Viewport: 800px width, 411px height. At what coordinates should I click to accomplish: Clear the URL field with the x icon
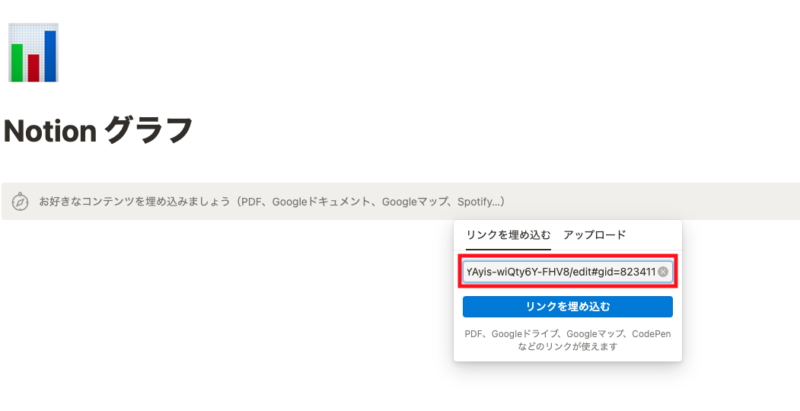(x=663, y=272)
